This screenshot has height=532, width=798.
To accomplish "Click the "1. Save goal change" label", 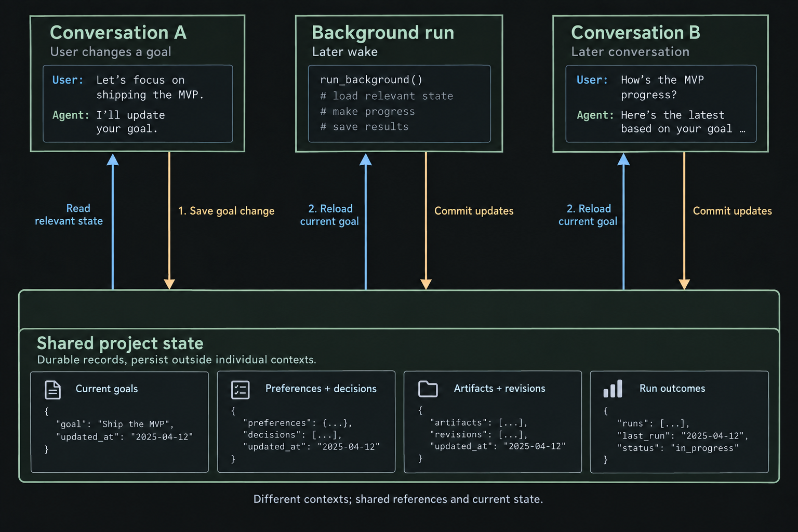I will (226, 211).
